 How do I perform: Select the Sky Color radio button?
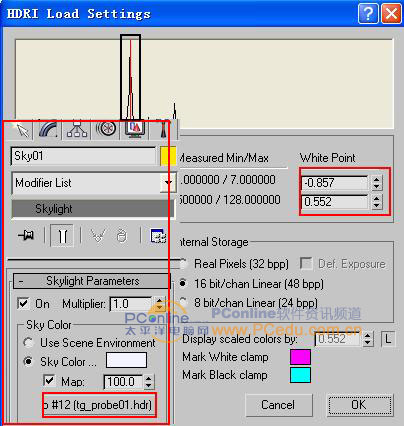coord(29,361)
